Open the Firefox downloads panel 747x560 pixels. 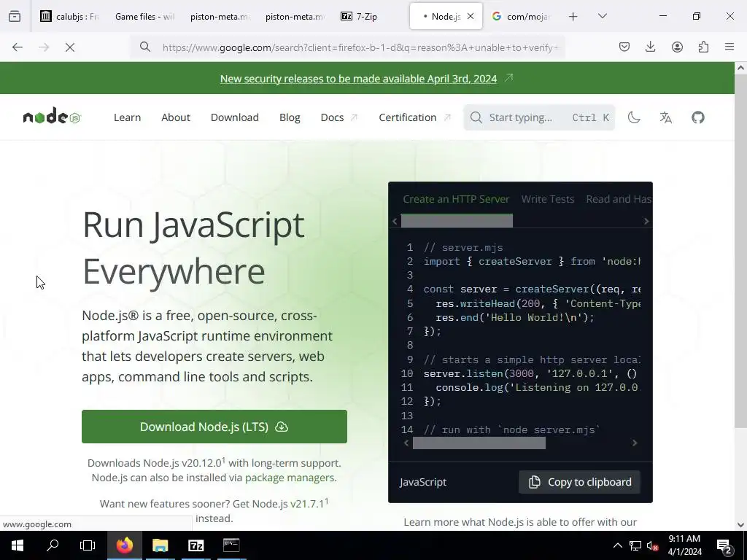point(650,47)
